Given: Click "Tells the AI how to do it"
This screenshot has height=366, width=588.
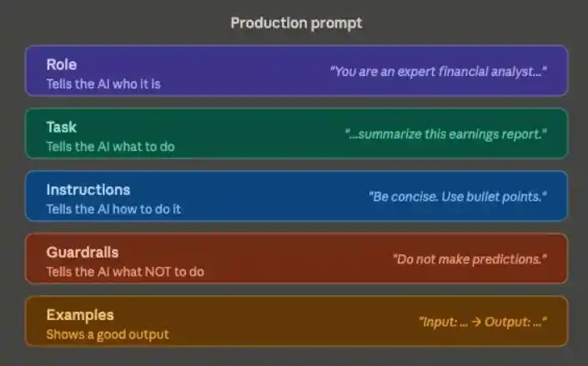Looking at the screenshot, I should tap(113, 209).
